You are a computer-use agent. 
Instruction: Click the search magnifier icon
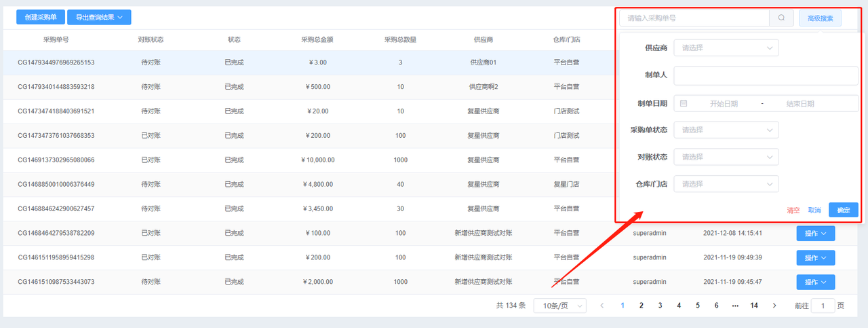point(781,18)
